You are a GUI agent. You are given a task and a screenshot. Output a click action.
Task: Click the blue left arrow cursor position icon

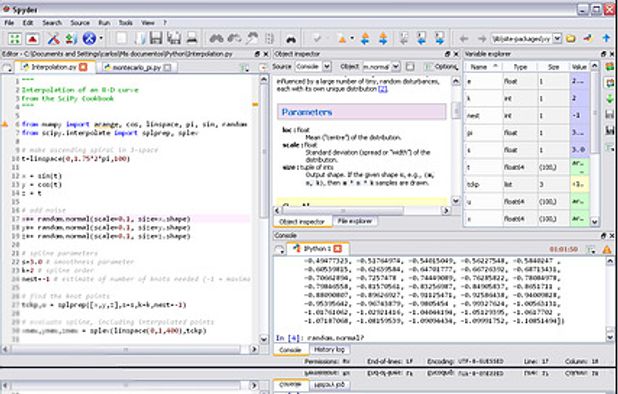421,38
